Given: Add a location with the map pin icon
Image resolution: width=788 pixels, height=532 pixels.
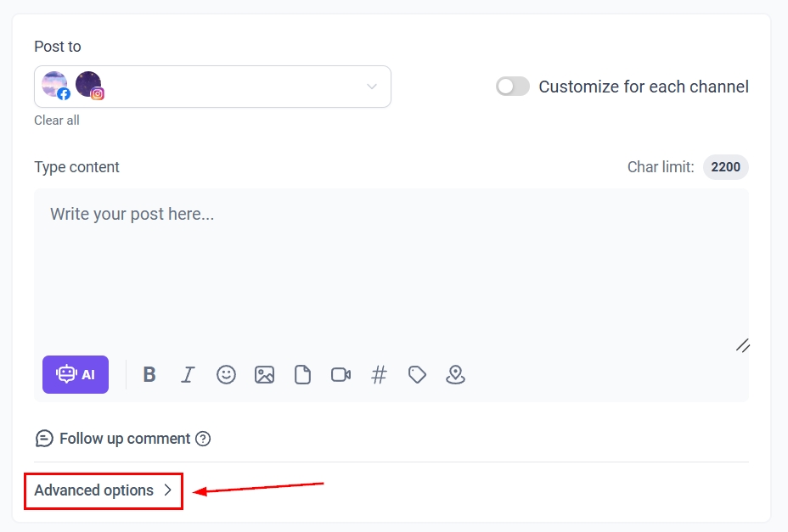Looking at the screenshot, I should tap(455, 374).
